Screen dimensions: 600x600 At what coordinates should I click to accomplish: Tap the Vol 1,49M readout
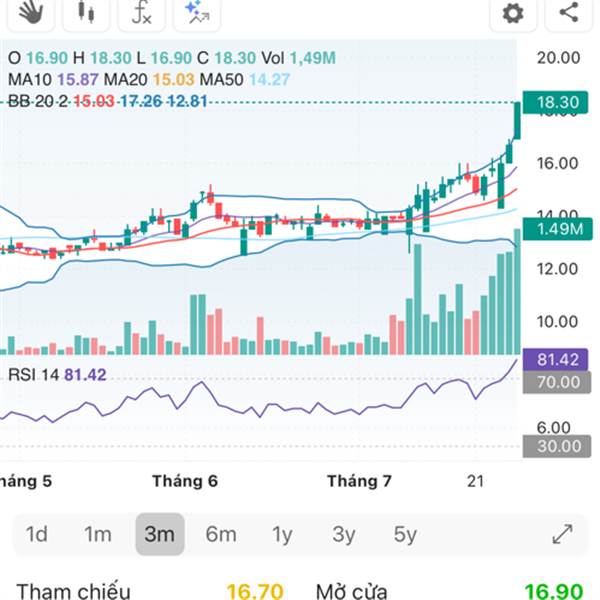point(298,58)
